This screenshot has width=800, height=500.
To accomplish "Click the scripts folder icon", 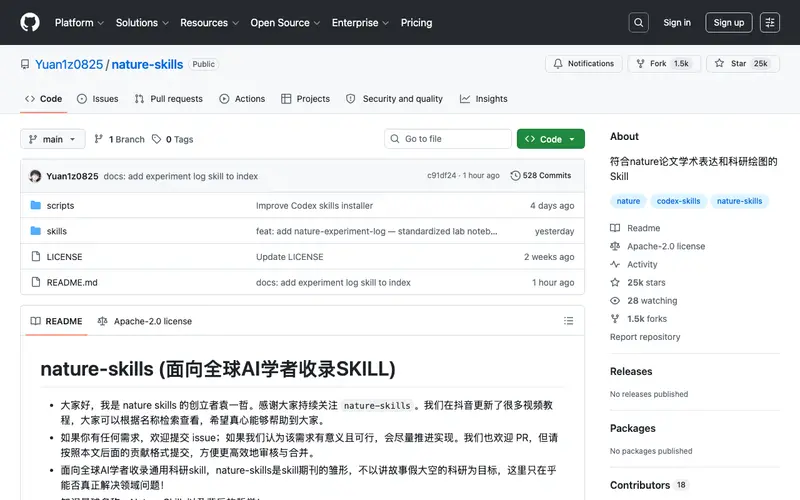I will (x=36, y=205).
